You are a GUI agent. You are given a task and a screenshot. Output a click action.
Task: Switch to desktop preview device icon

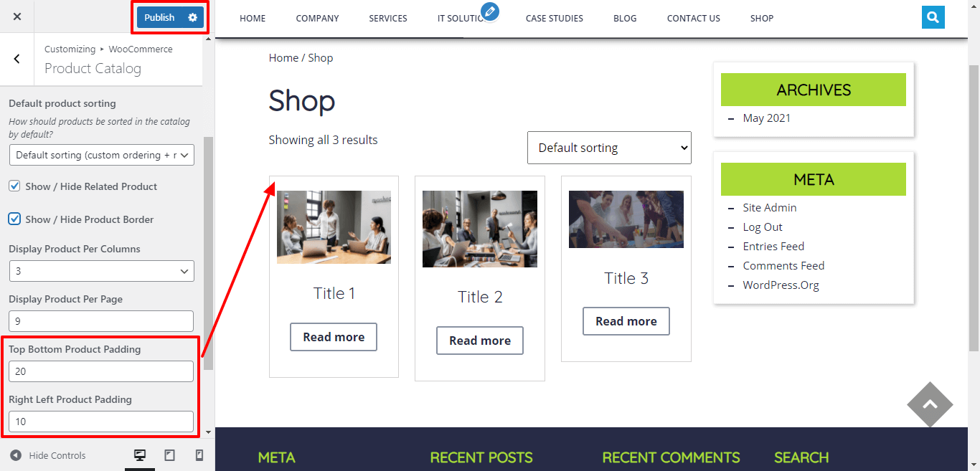[140, 455]
